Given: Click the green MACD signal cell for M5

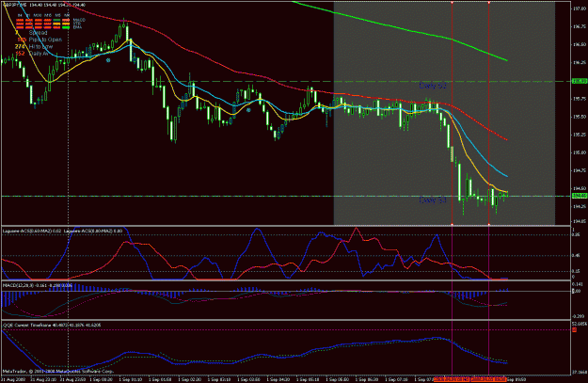Looking at the screenshot, I should (x=56, y=20).
